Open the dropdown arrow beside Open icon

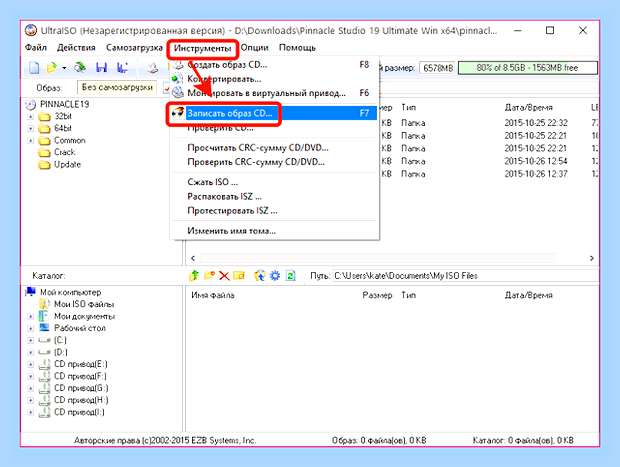pos(64,68)
